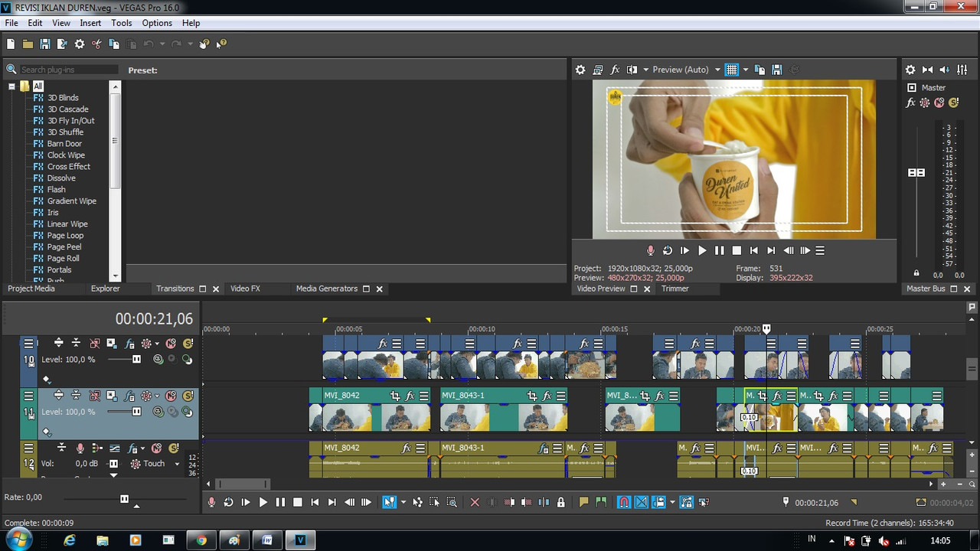Open the File menu
This screenshot has height=551, width=980.
(11, 23)
